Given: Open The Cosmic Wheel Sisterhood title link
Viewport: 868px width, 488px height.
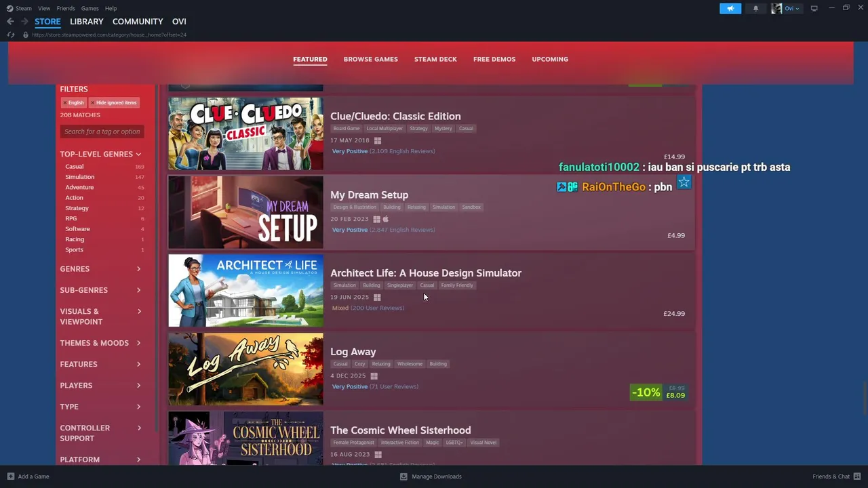Looking at the screenshot, I should pos(400,430).
